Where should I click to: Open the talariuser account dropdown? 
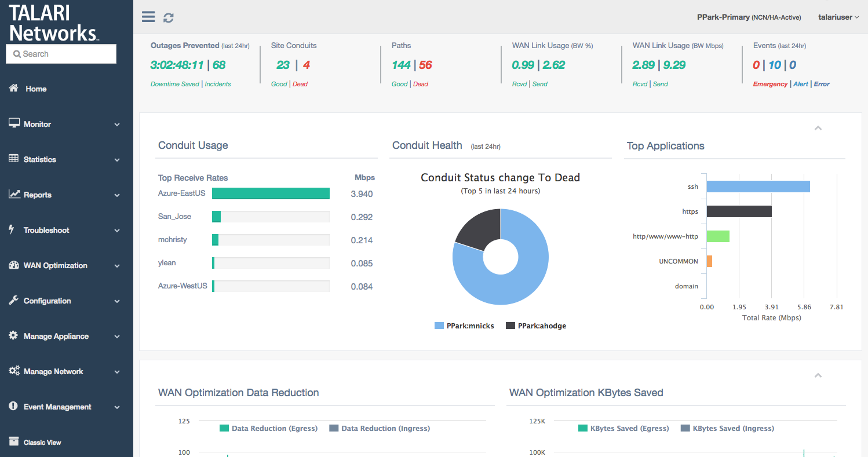point(838,17)
